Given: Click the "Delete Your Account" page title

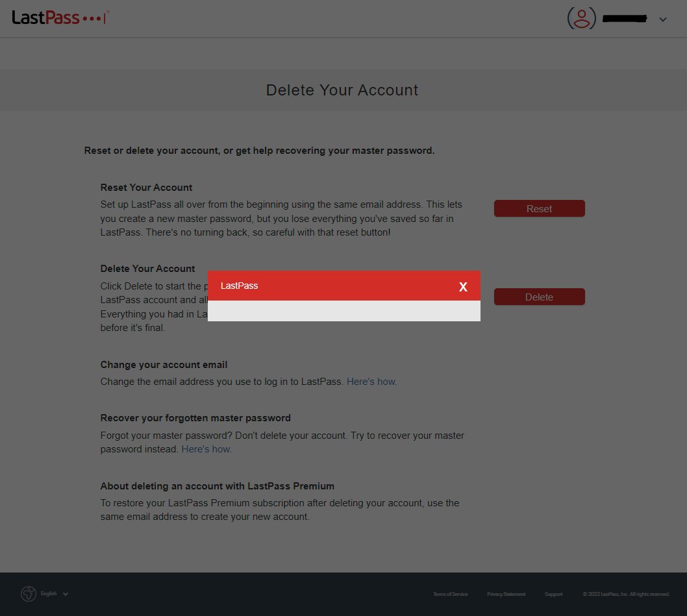Looking at the screenshot, I should tap(342, 90).
